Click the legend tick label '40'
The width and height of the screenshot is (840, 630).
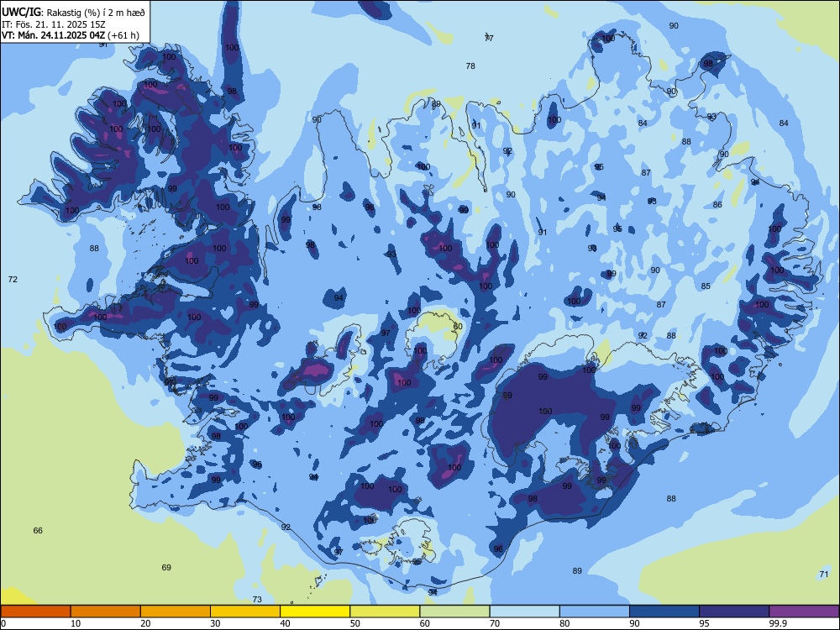(x=286, y=623)
